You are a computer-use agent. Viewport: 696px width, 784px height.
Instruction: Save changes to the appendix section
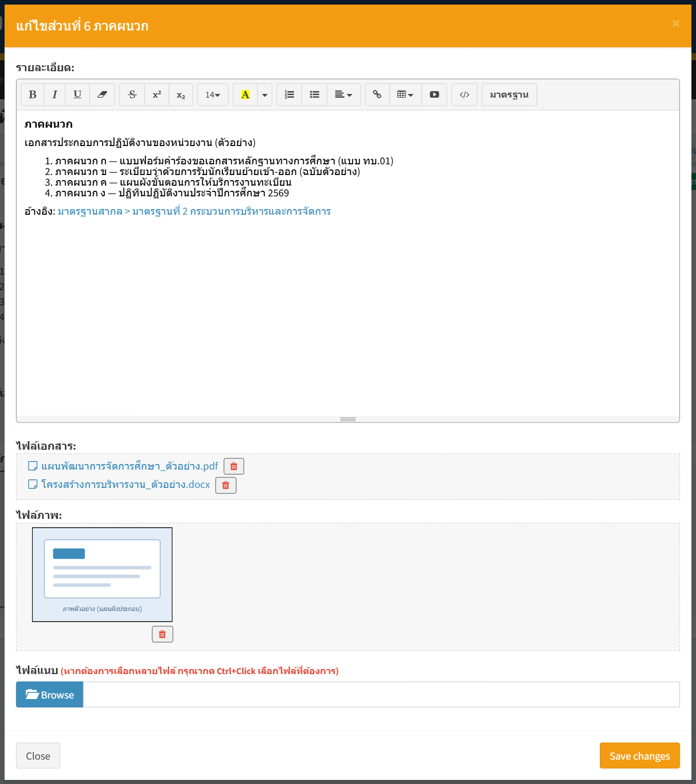640,756
